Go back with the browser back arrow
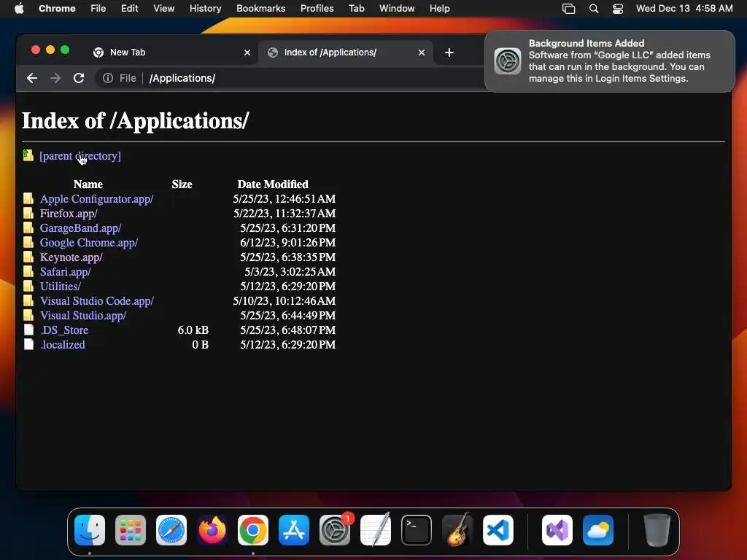This screenshot has width=747, height=560. pyautogui.click(x=32, y=78)
